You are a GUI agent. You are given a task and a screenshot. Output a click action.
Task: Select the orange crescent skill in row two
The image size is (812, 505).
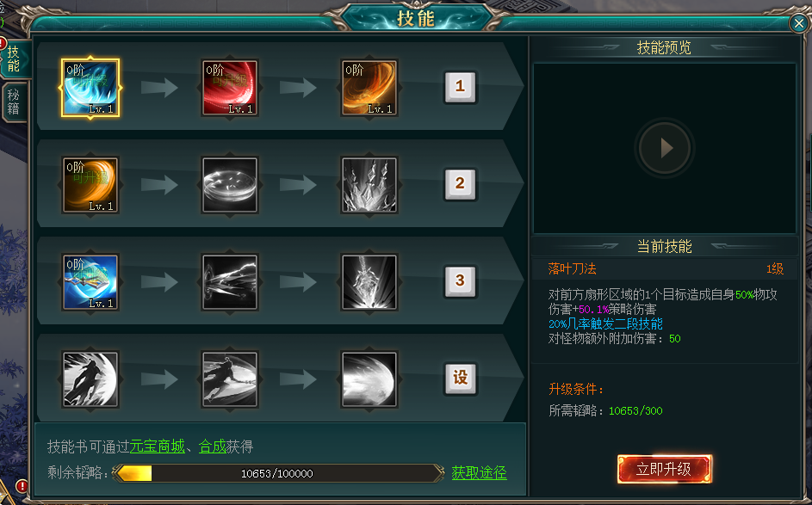click(90, 185)
